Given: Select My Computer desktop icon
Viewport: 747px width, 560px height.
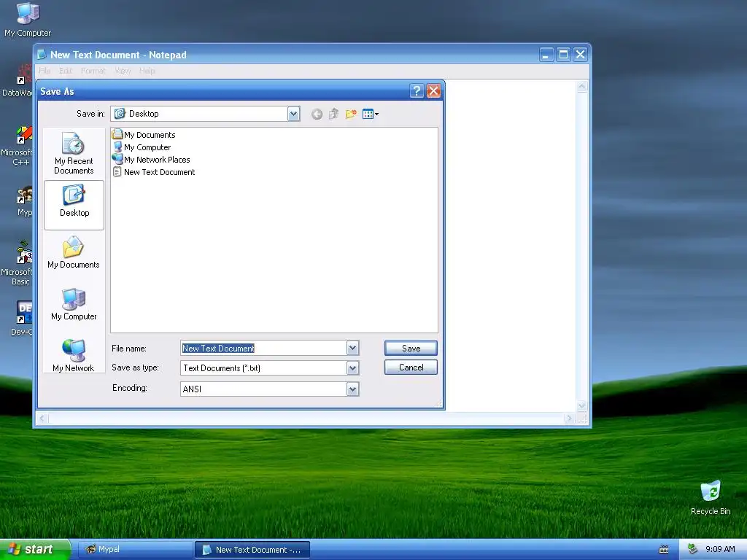Looking at the screenshot, I should (x=28, y=20).
